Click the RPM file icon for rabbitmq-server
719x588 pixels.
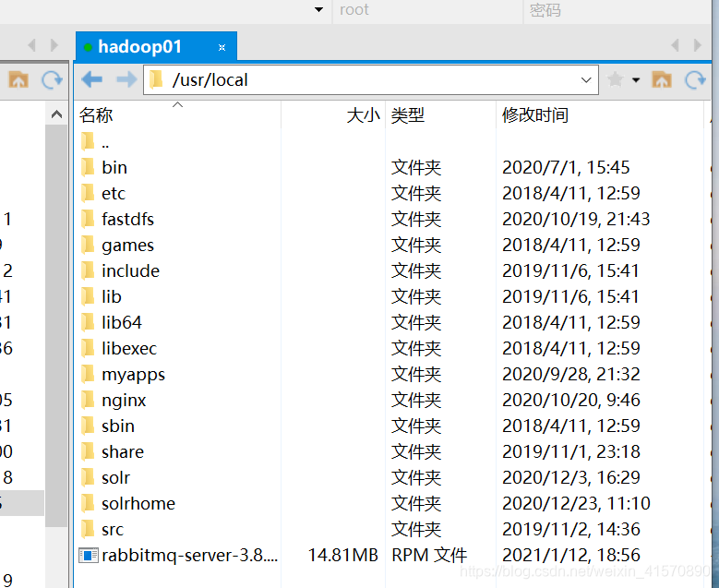coord(88,555)
